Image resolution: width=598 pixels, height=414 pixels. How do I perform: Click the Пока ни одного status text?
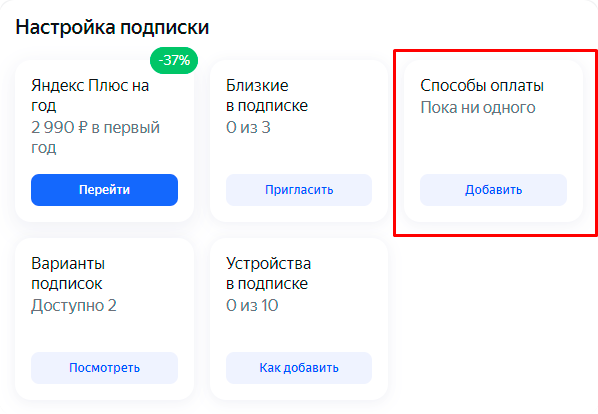pos(478,108)
